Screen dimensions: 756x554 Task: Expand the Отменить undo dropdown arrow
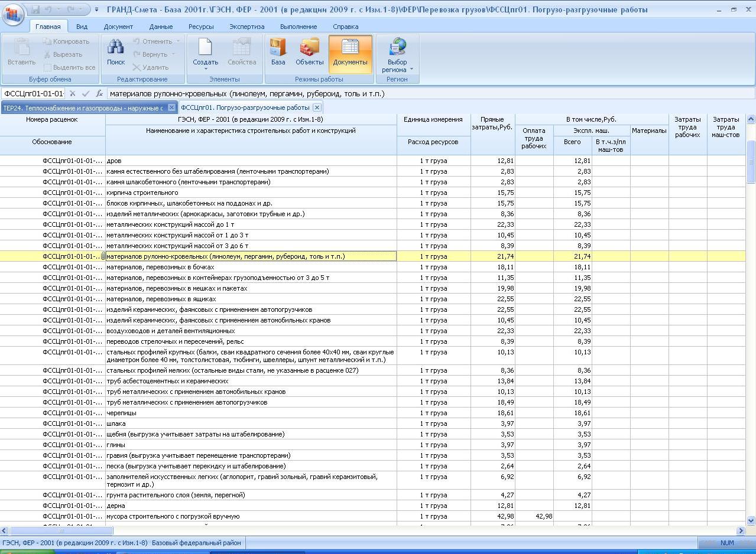pyautogui.click(x=178, y=41)
